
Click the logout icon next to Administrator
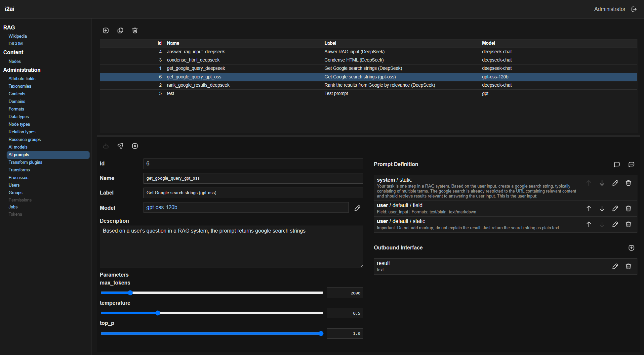(634, 9)
